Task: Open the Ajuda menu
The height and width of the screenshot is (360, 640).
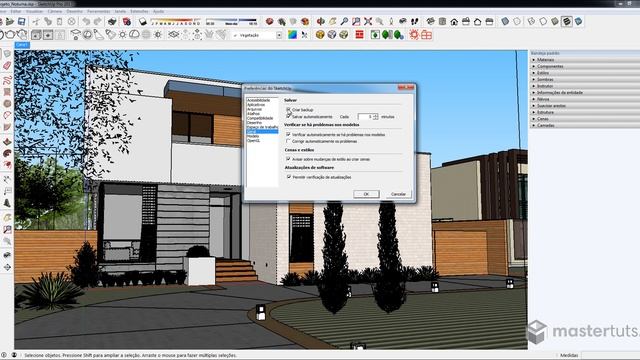Action: (x=158, y=11)
